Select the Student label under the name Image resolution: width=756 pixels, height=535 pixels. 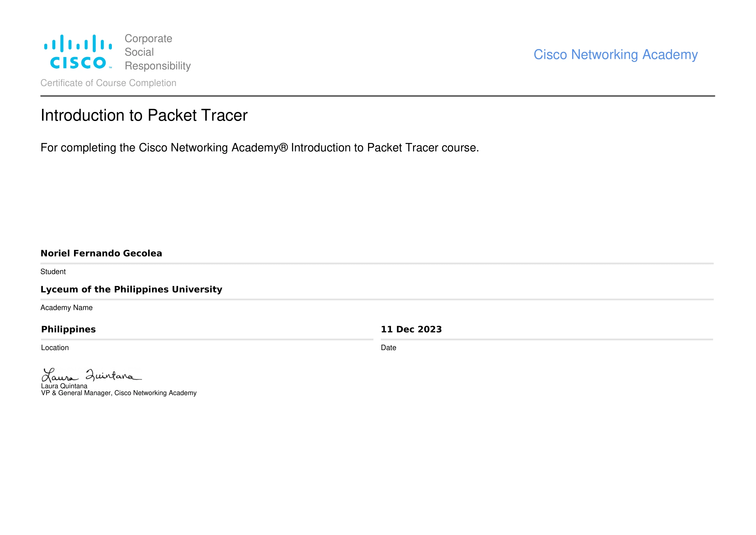(53, 271)
